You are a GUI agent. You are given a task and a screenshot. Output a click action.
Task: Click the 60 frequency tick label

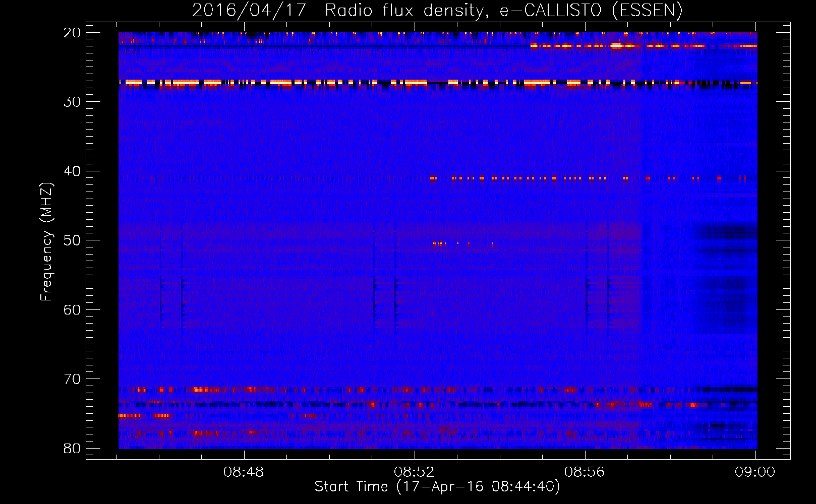click(x=72, y=310)
